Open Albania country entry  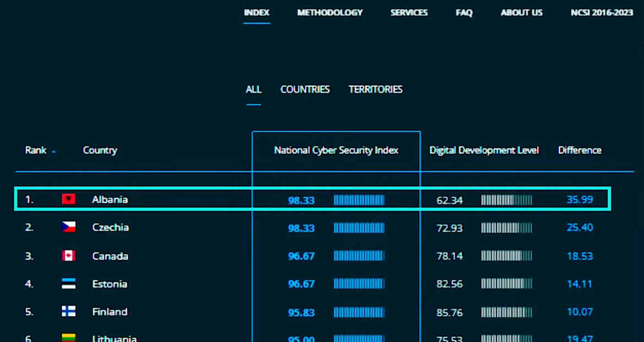[110, 200]
